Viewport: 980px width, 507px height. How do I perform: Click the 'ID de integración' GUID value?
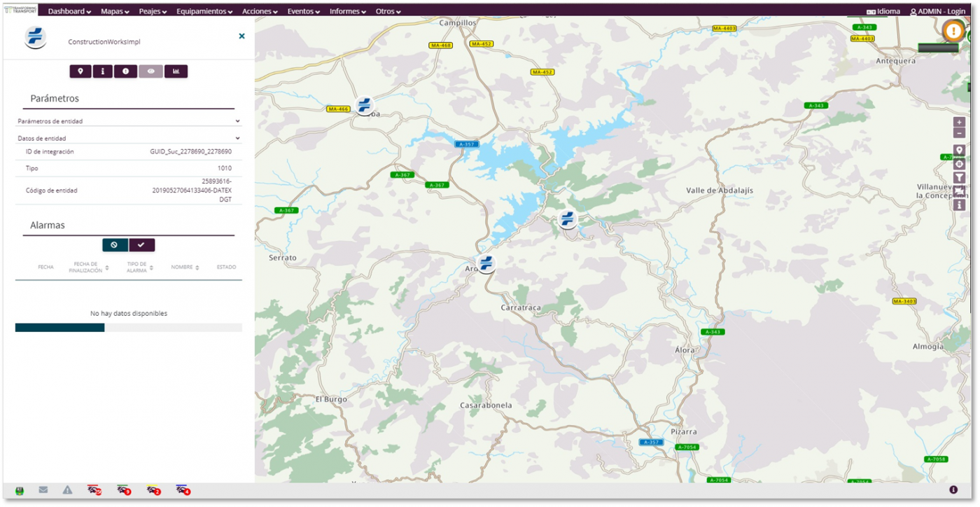[x=190, y=151]
